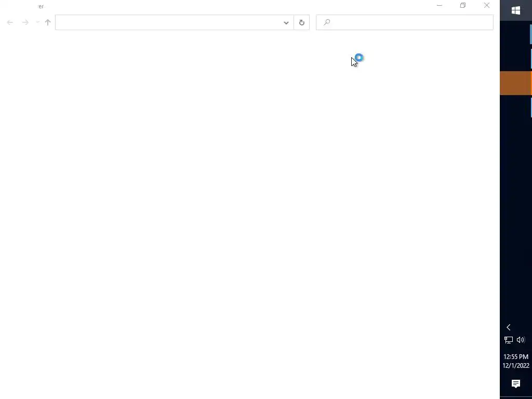Image resolution: width=532 pixels, height=399 pixels.
Task: Minimize the Explorer window
Action: click(x=440, y=5)
